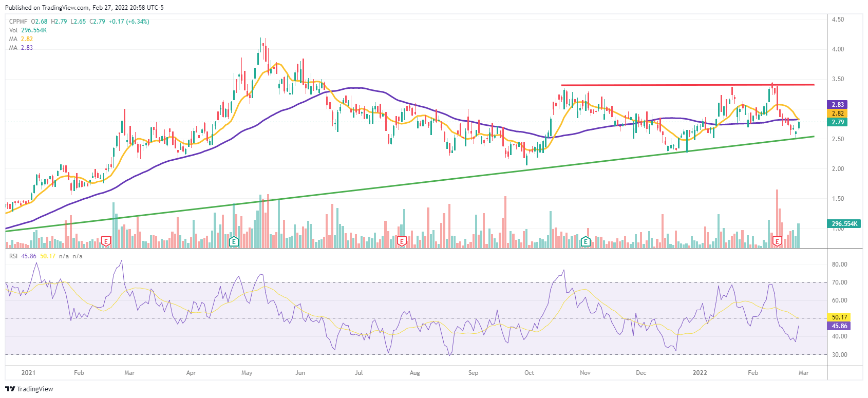This screenshot has width=868, height=398.
Task: Click the 296.554K volume axis label
Action: click(x=844, y=224)
